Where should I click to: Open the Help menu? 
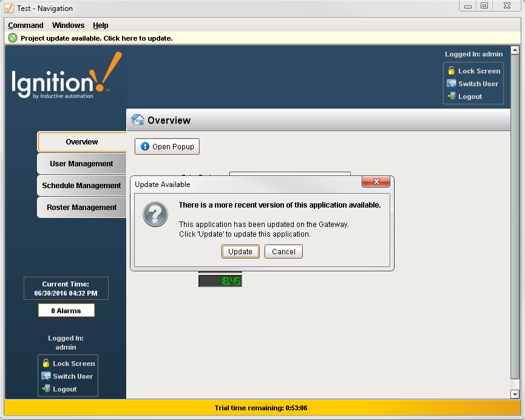point(101,25)
